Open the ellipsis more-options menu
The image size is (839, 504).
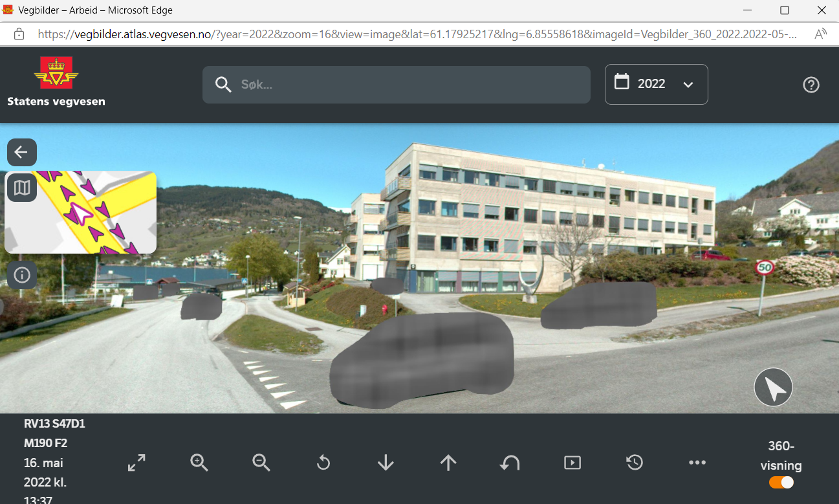point(697,462)
